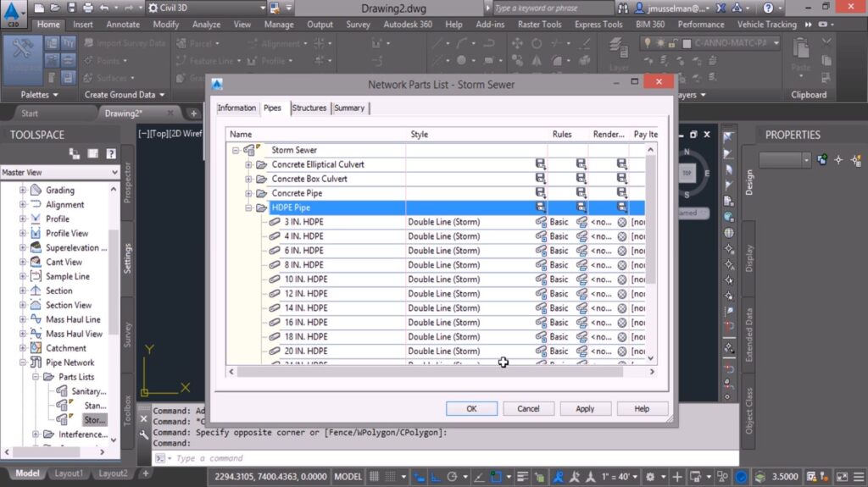Screen dimensions: 868x487
Task: Click the Storm parts list icon in Toolspace
Action: 63,420
